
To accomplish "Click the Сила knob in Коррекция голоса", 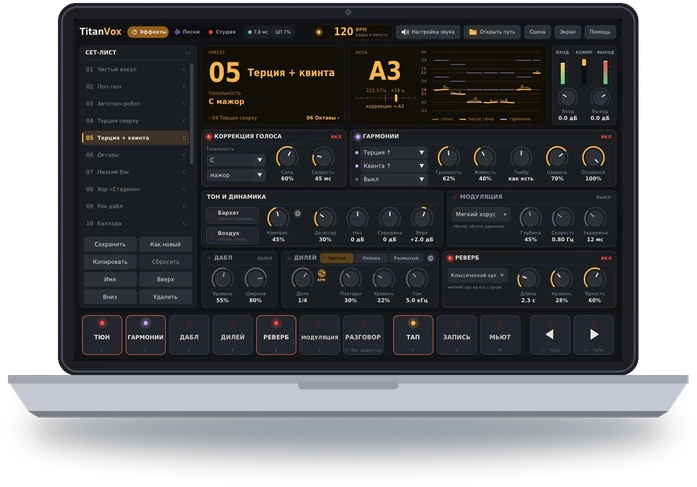I will point(287,157).
